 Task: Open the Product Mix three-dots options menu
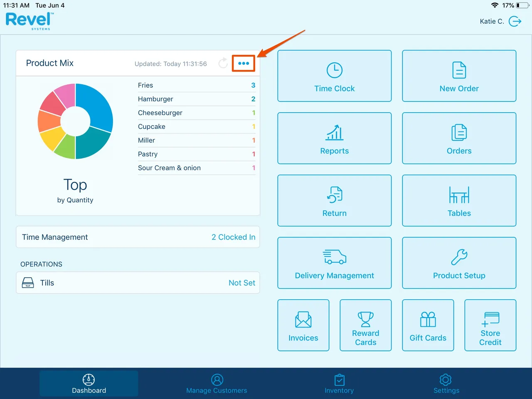(x=244, y=63)
